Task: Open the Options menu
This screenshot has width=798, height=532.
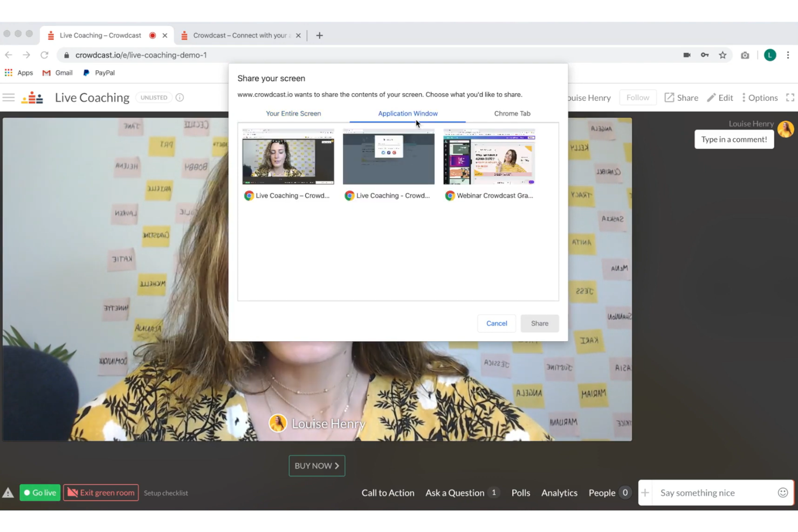Action: click(760, 98)
